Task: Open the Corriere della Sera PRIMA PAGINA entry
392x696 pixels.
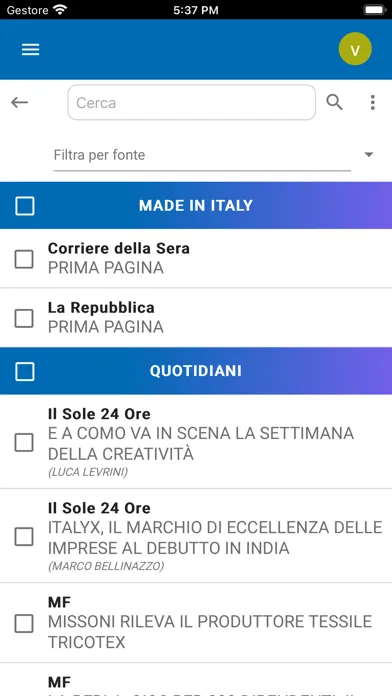Action: point(196,258)
